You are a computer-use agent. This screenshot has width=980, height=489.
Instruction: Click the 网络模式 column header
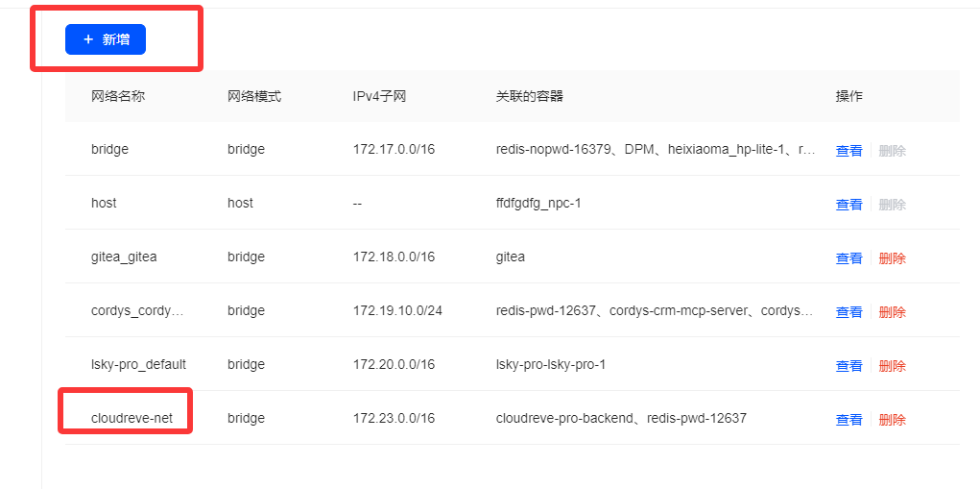click(x=254, y=96)
